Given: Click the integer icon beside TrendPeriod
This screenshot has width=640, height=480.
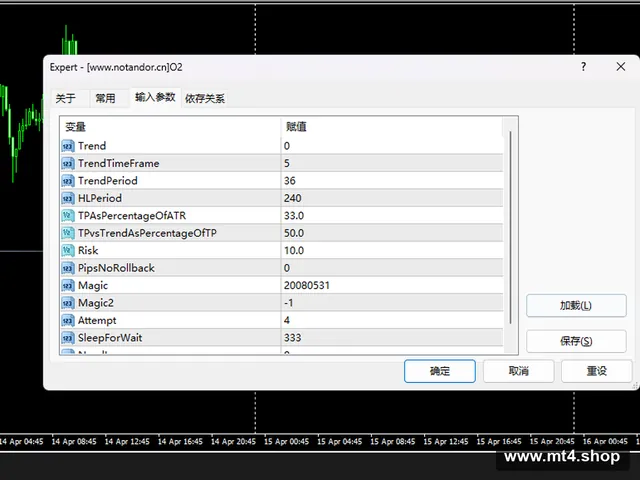Looking at the screenshot, I should pyautogui.click(x=68, y=181).
